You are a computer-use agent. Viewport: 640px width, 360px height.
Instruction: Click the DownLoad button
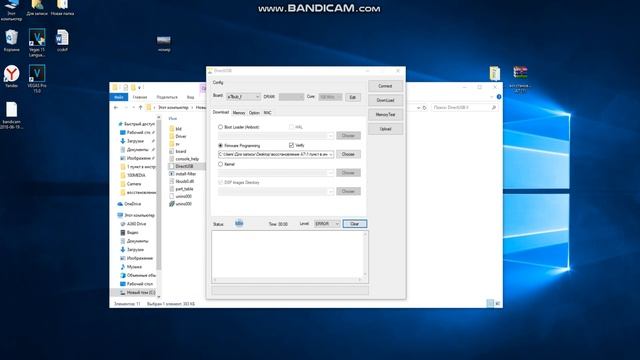385,100
